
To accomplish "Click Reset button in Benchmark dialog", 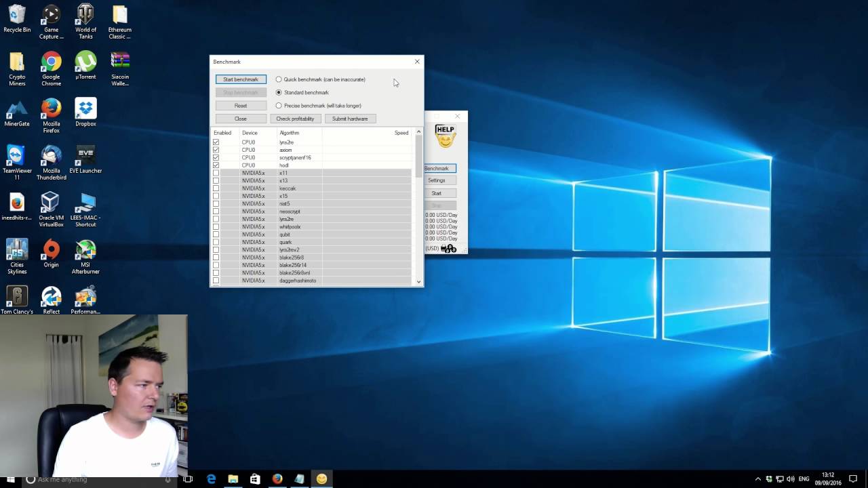I will click(241, 106).
